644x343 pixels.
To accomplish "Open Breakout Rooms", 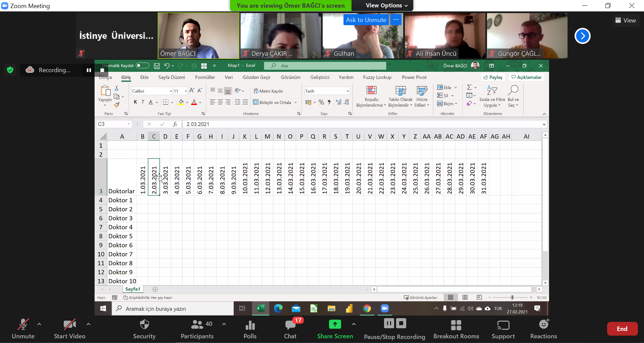I will [x=456, y=325].
